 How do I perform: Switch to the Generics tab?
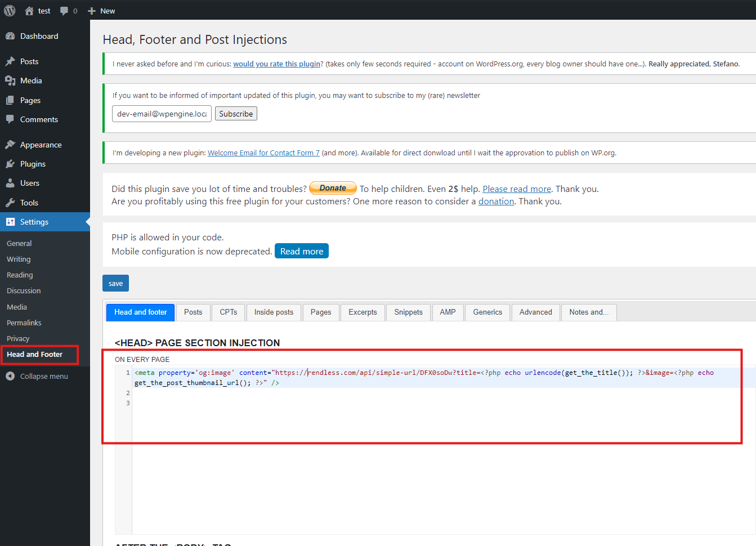(x=487, y=312)
